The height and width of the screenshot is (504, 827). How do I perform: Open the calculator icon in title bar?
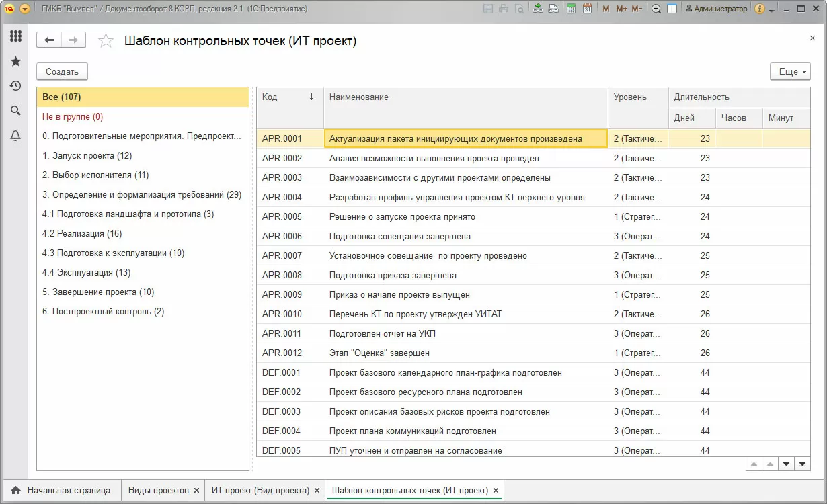(571, 9)
